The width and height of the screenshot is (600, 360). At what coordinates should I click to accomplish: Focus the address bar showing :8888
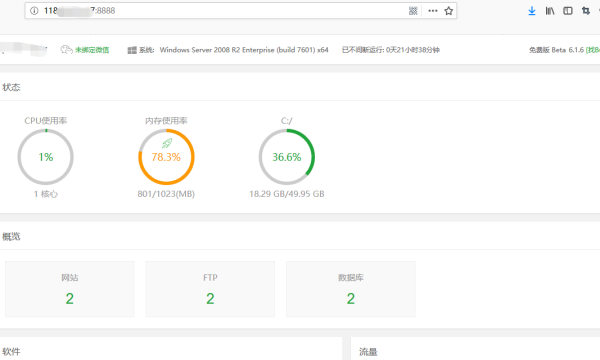pyautogui.click(x=241, y=11)
